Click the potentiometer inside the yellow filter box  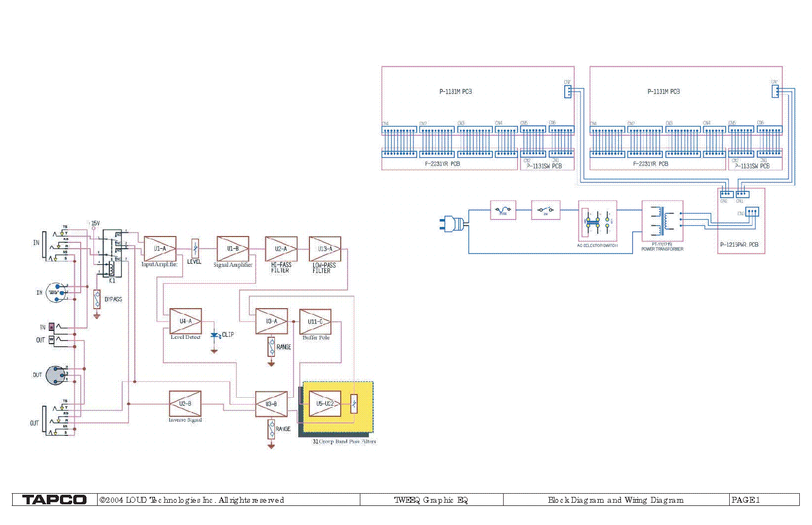point(354,404)
